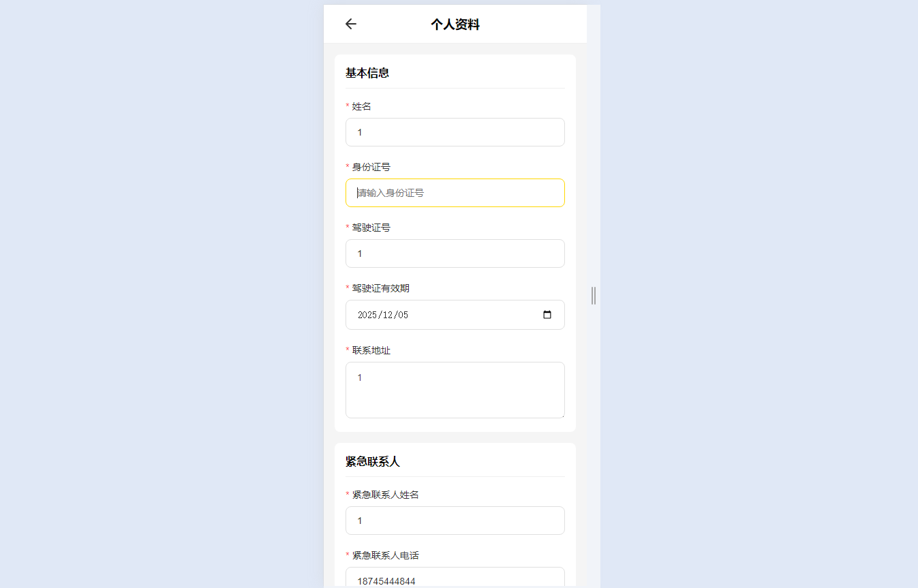Click the year 2025 in the date field
The width and height of the screenshot is (918, 588).
367,315
